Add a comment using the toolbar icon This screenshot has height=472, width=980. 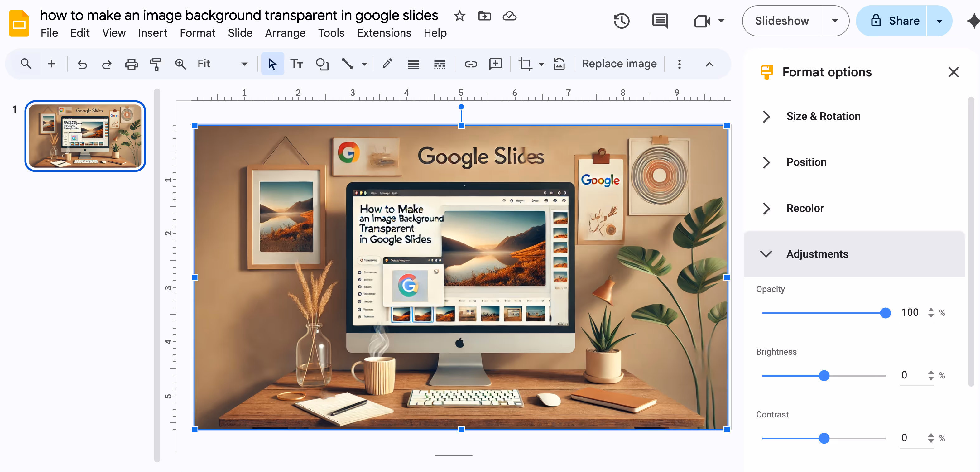(x=495, y=64)
